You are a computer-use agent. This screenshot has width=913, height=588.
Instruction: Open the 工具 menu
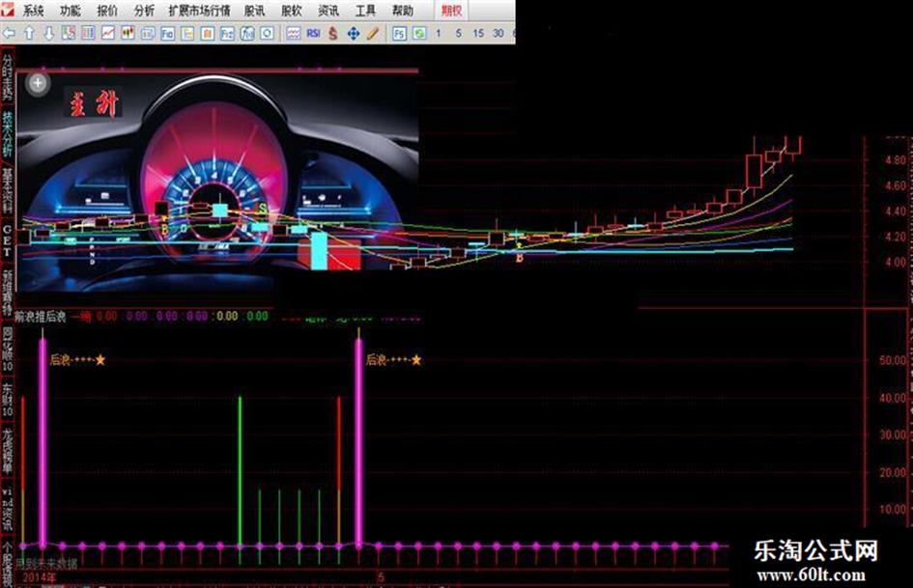point(365,11)
